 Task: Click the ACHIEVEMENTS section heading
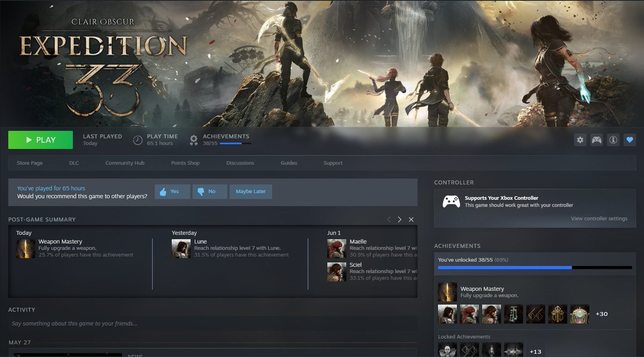457,246
